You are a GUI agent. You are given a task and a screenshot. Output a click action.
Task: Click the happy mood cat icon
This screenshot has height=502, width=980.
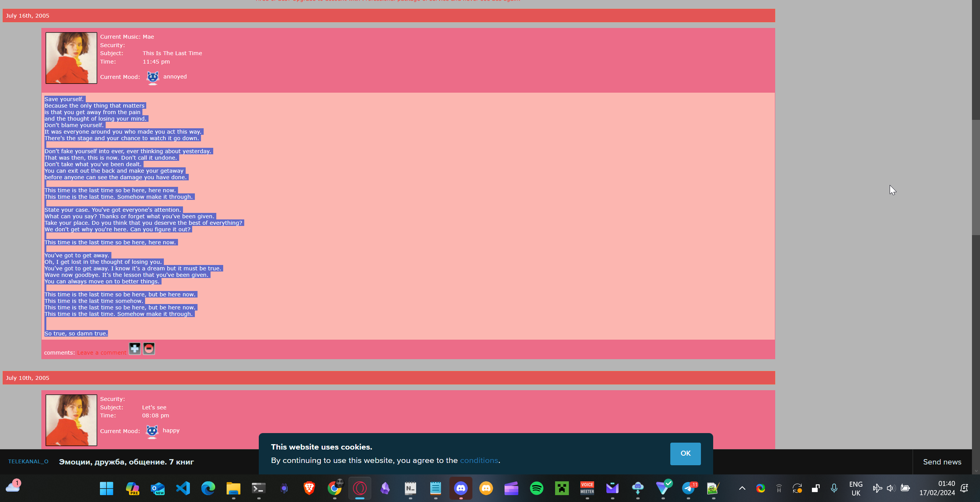coord(152,432)
